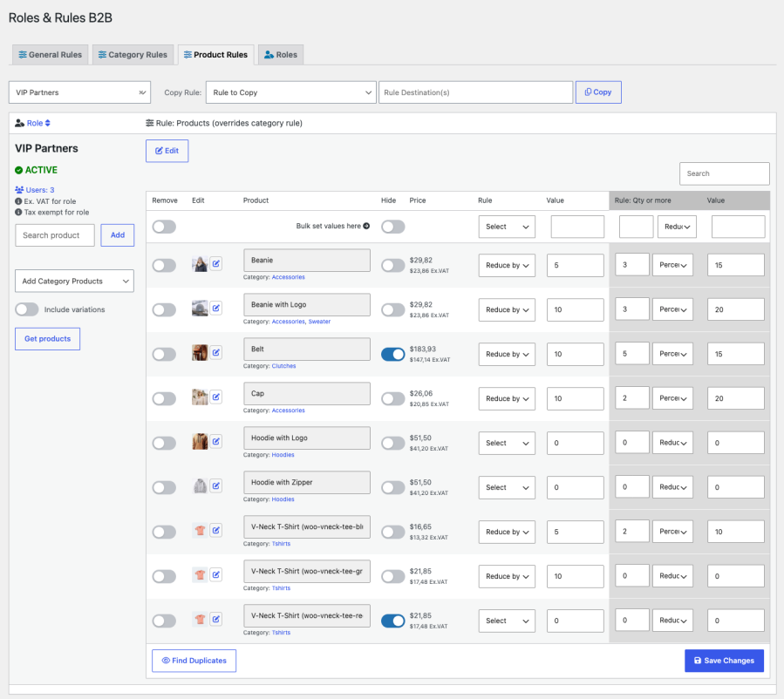Image resolution: width=784 pixels, height=699 pixels.
Task: Click qty field for Belt showing 5
Action: click(x=632, y=354)
